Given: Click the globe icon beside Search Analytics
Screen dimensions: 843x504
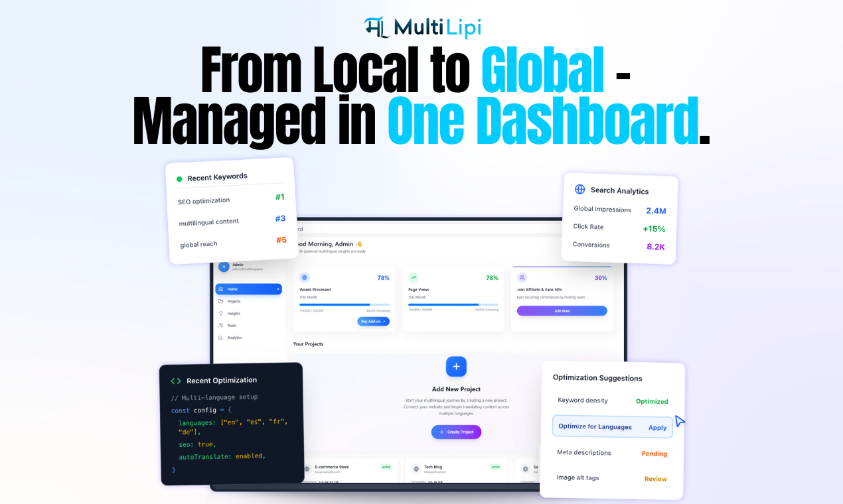Looking at the screenshot, I should [579, 190].
